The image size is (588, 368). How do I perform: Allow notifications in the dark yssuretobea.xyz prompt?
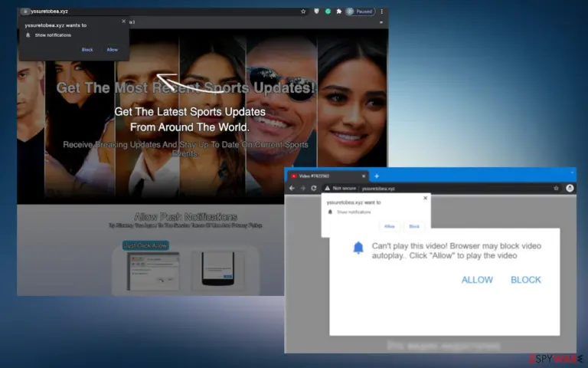point(112,50)
